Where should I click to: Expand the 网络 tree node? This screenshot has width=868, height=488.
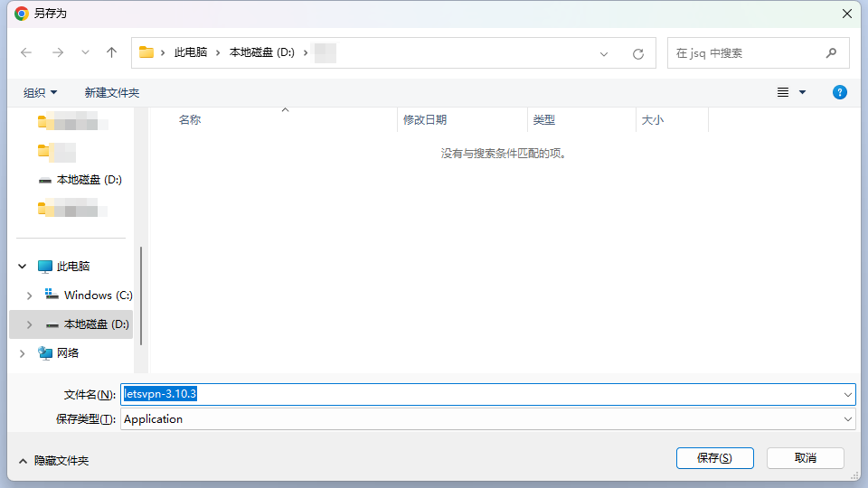(22, 353)
